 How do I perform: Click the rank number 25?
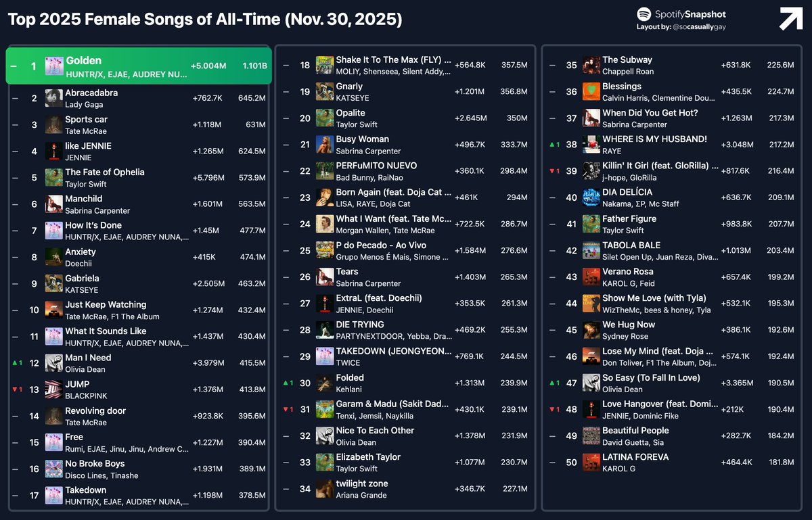(304, 251)
